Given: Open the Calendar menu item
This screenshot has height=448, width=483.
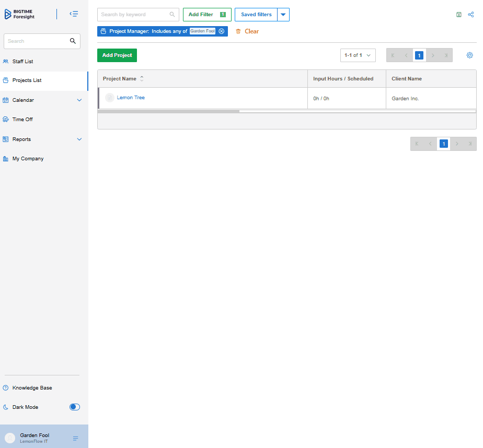Looking at the screenshot, I should click(23, 100).
